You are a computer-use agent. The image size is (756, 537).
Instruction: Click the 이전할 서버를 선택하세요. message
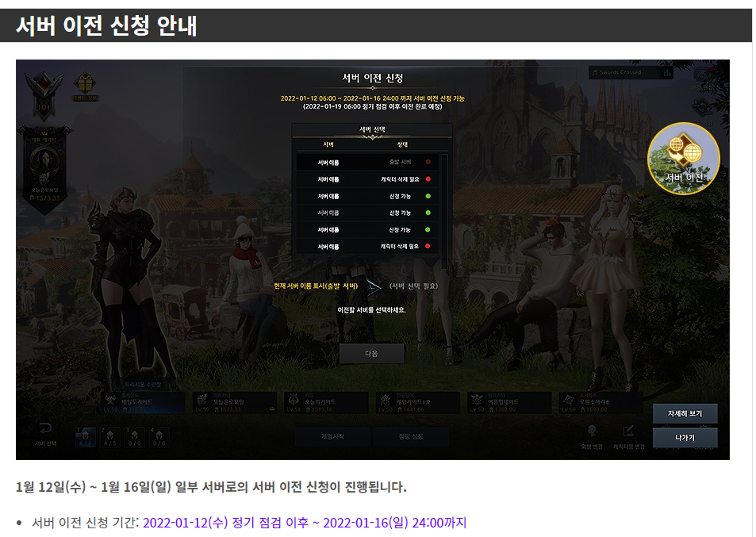coord(372,310)
